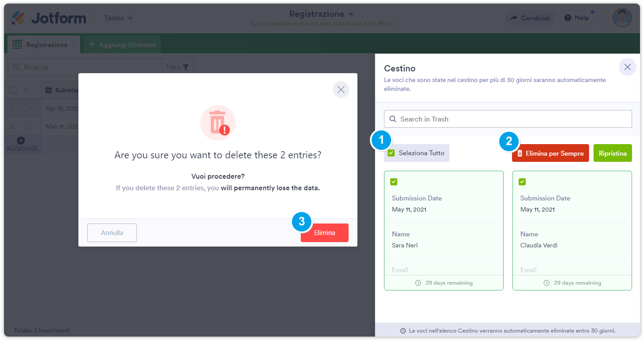Click the Totale: 2 inserimenti status text
Viewport: 644px width, 341px height.
click(x=42, y=330)
